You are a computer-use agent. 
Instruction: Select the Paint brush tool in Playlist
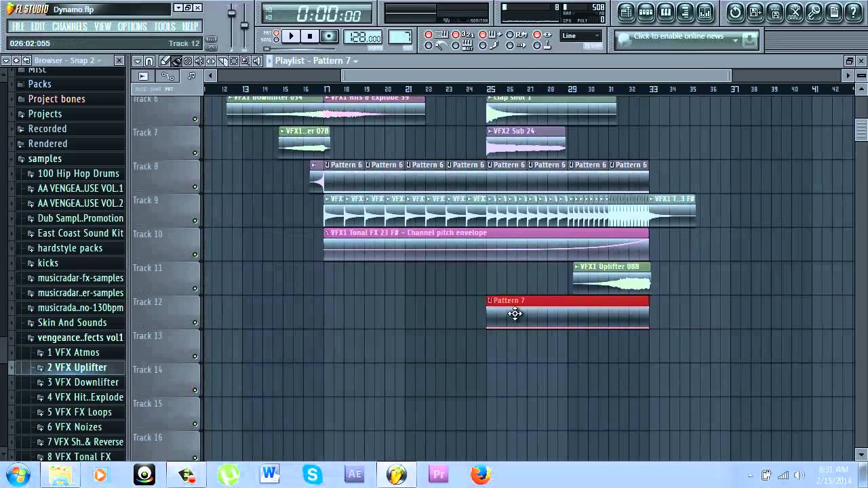tap(176, 62)
